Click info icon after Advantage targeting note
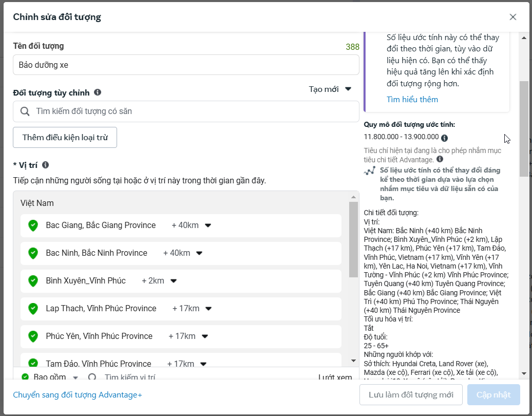532x416 pixels. (x=440, y=160)
